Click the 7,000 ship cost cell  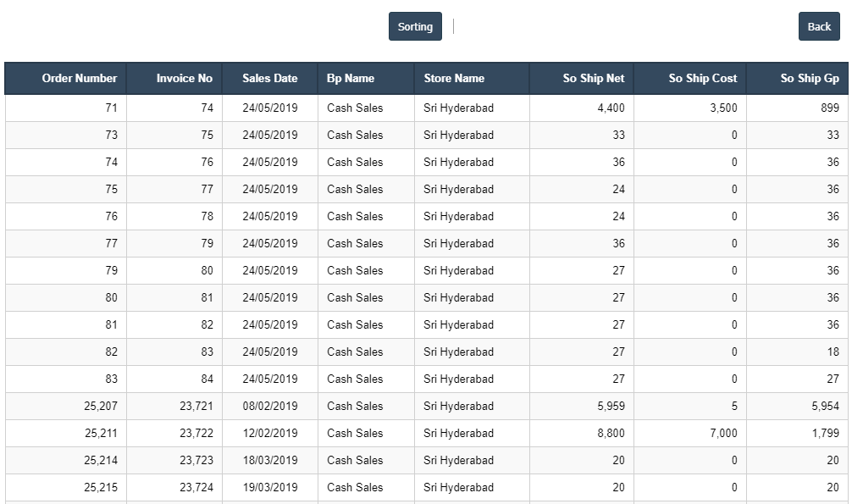tap(722, 433)
